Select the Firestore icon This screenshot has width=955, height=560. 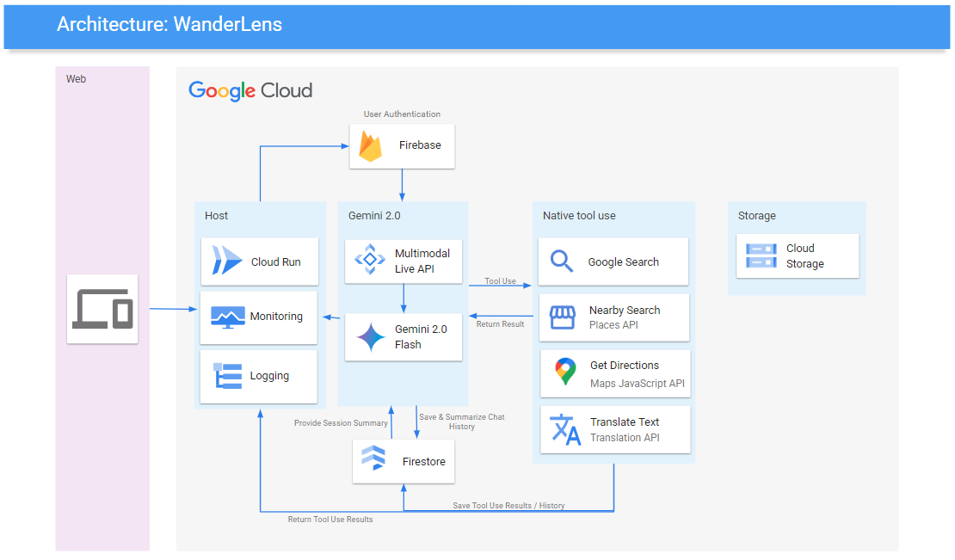373,458
